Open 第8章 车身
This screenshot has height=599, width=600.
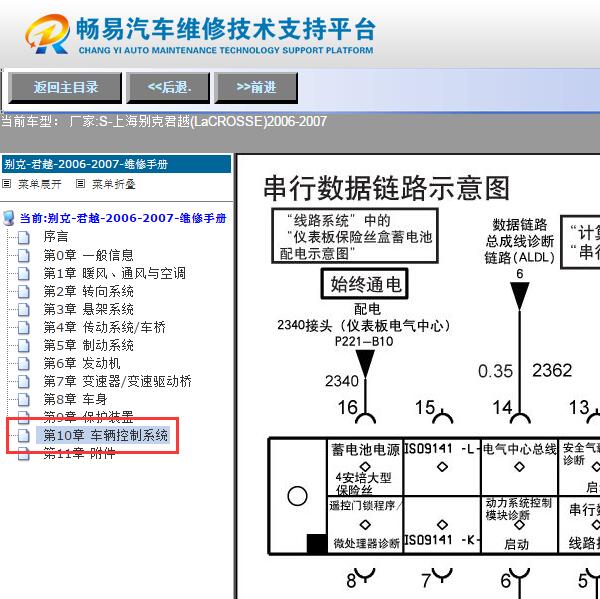[x=75, y=399]
